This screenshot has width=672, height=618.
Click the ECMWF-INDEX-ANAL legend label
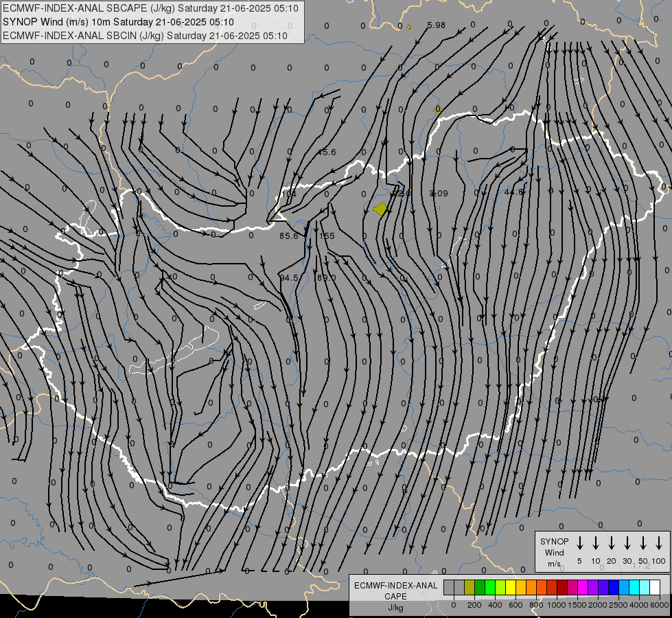(395, 586)
